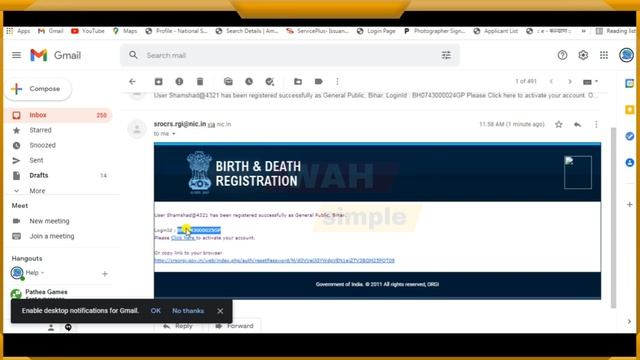Viewport: 640px width, 360px height.
Task: Open the Gmail main menu hamburger
Action: (16, 55)
